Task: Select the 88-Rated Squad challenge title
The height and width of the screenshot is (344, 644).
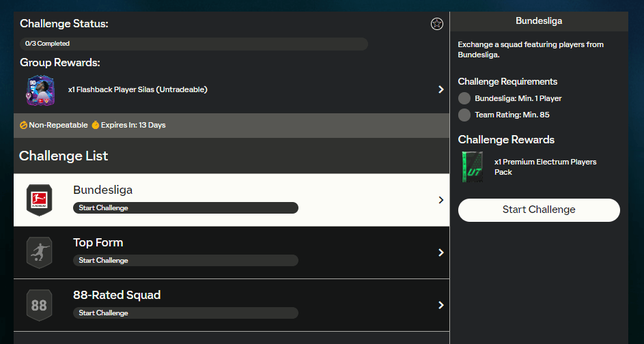Action: (x=117, y=295)
